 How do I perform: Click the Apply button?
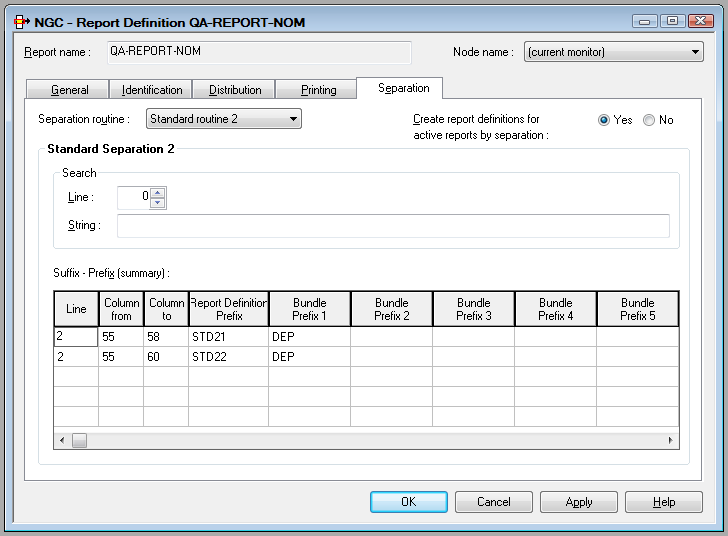[x=578, y=502]
